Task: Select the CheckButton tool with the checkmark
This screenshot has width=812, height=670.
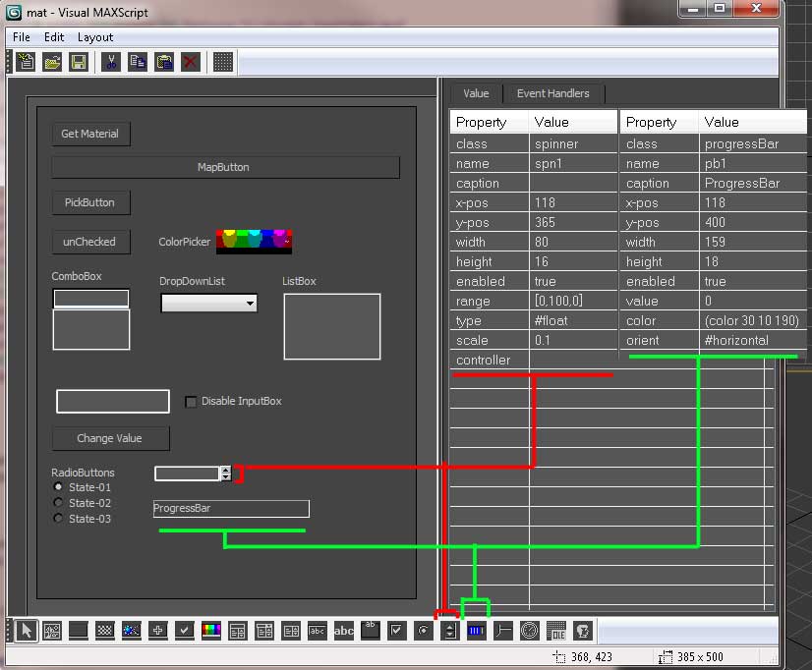Action: click(185, 630)
